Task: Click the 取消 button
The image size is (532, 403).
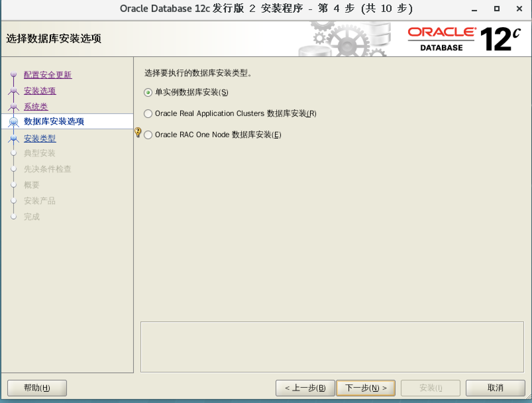Action: 495,388
